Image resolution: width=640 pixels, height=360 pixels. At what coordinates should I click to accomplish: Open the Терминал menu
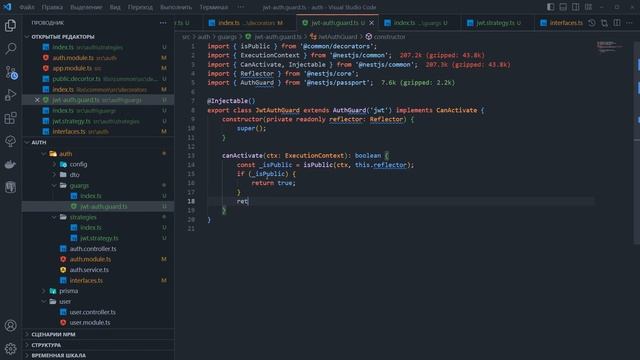click(214, 7)
